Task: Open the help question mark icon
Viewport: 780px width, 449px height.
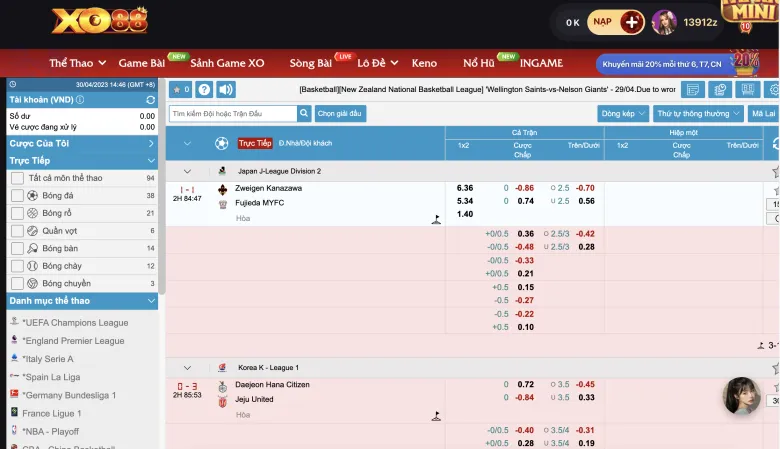Action: 204,90
